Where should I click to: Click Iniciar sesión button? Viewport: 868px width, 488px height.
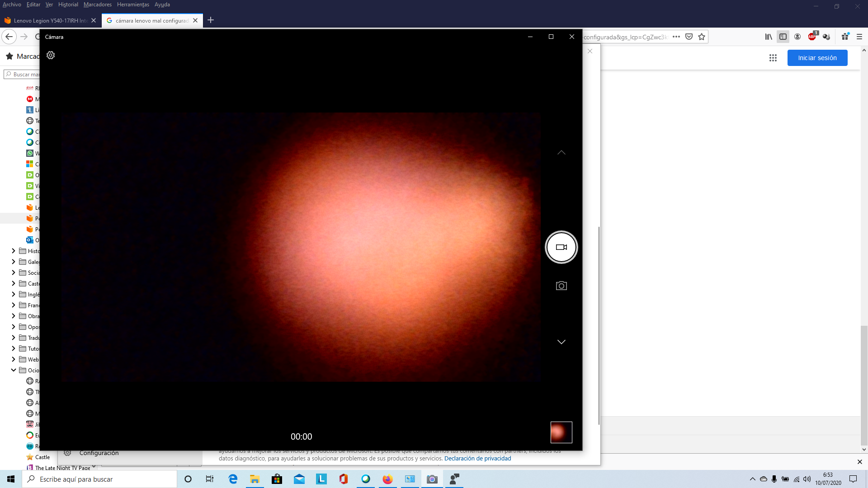(817, 58)
